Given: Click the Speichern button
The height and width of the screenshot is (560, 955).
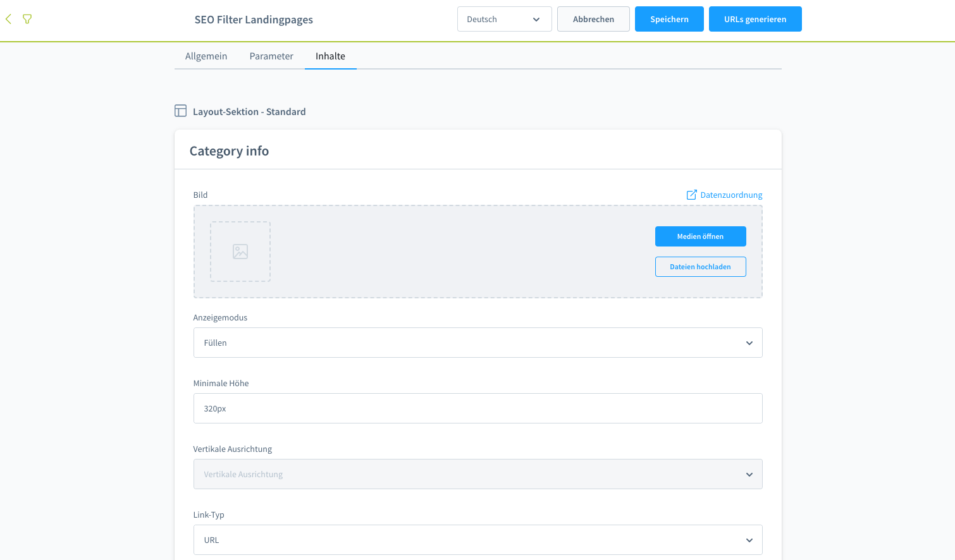Looking at the screenshot, I should pyautogui.click(x=669, y=19).
